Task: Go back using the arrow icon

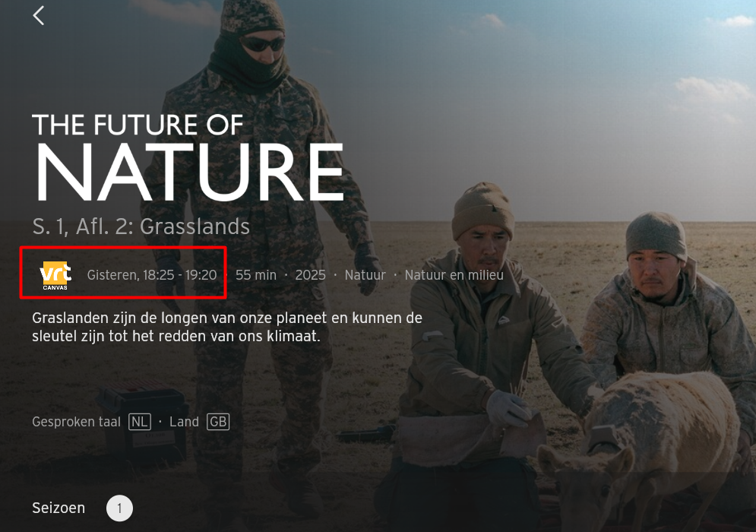Action: 39,15
